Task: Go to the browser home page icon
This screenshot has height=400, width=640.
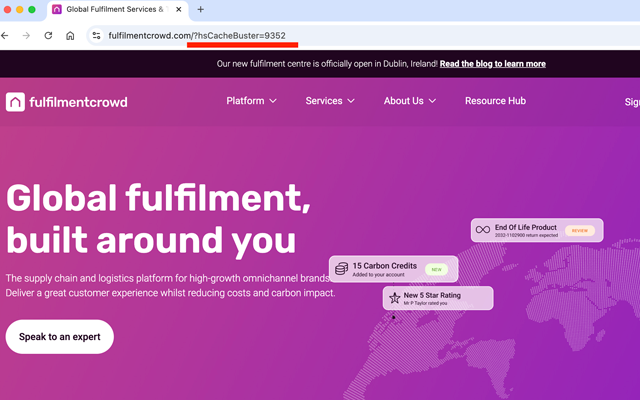Action: (70, 36)
